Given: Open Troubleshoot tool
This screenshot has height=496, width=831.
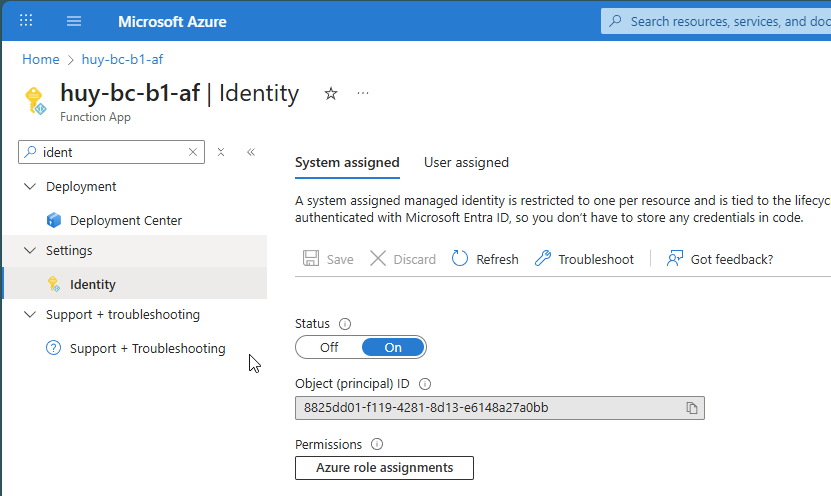Looking at the screenshot, I should (x=584, y=259).
